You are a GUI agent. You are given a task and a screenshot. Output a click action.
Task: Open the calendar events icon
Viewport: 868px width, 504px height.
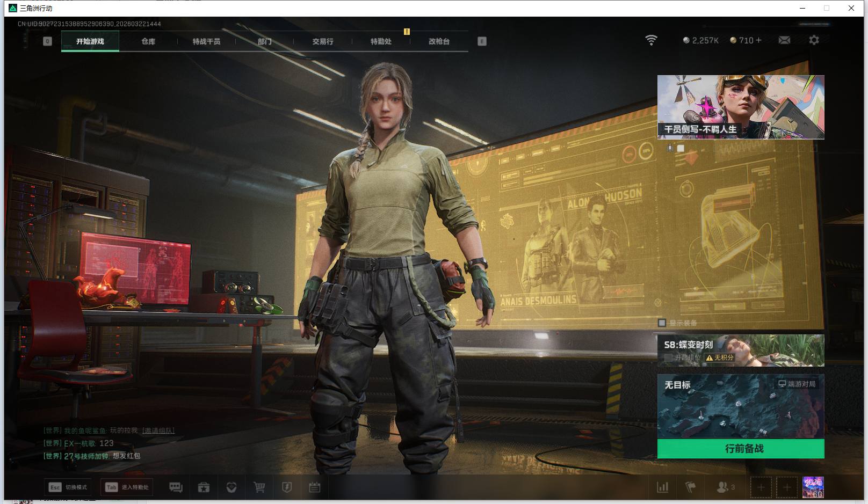(315, 487)
